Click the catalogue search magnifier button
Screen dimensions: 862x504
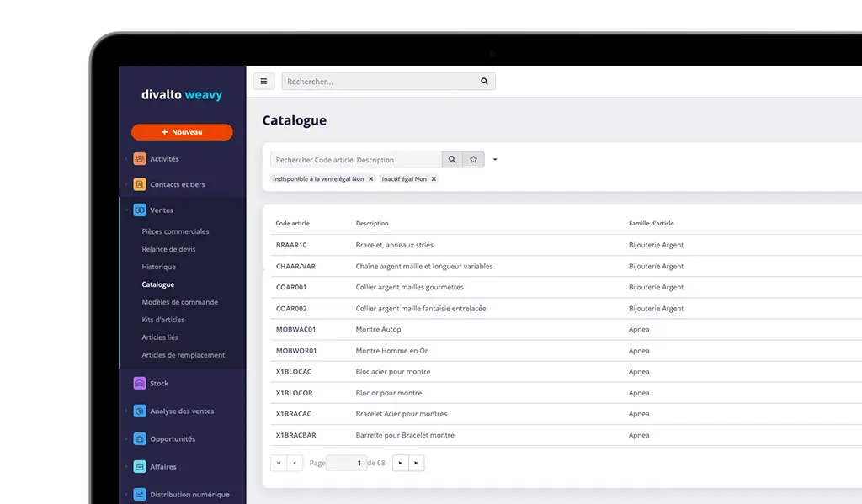coord(452,159)
